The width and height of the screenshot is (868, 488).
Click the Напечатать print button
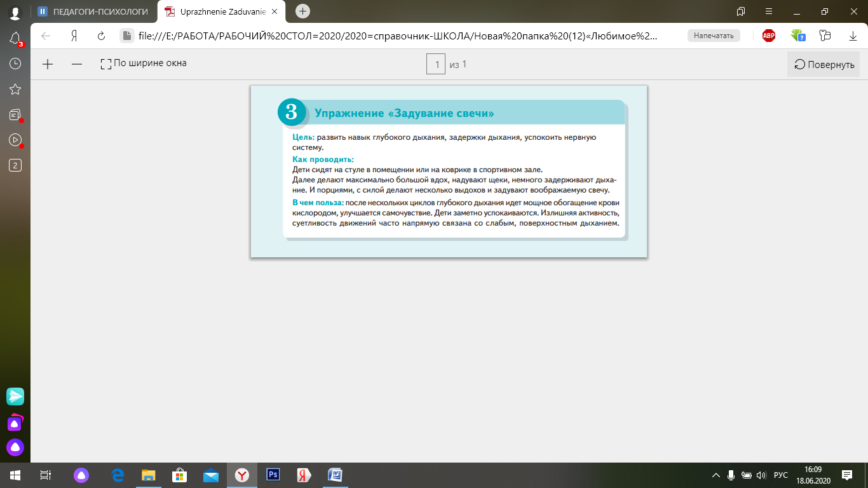tap(713, 36)
